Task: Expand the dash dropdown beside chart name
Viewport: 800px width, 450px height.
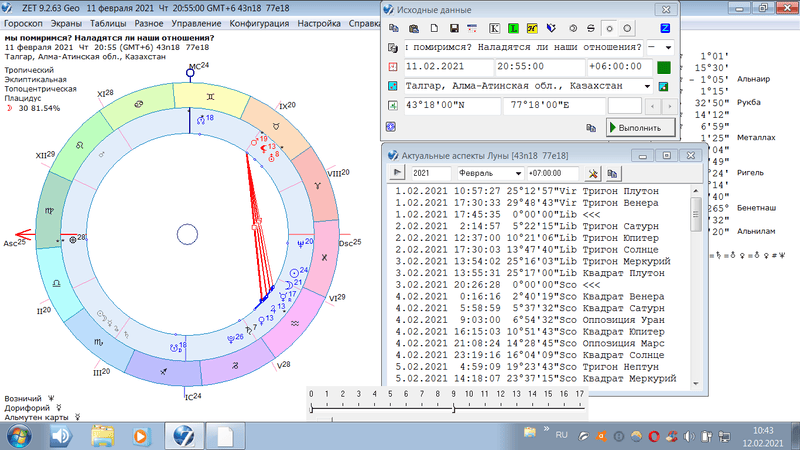Action: (x=668, y=47)
